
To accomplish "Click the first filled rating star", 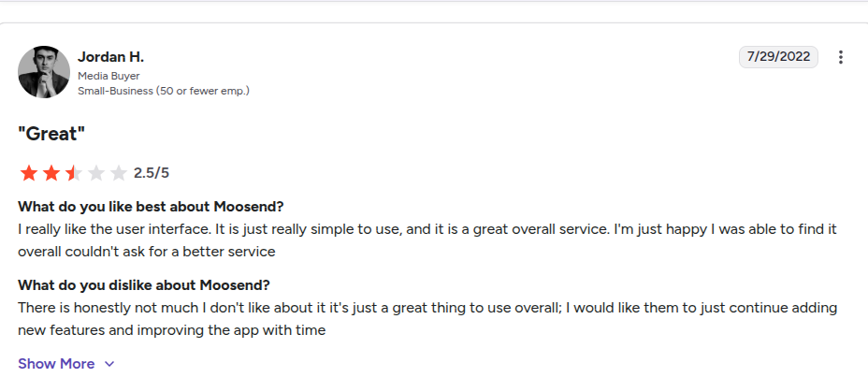I will pos(28,173).
